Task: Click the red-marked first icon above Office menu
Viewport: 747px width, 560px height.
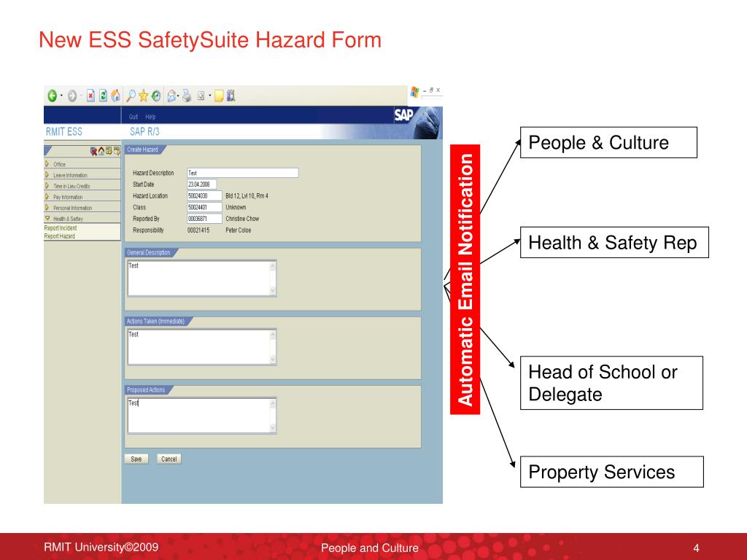Action: click(94, 151)
